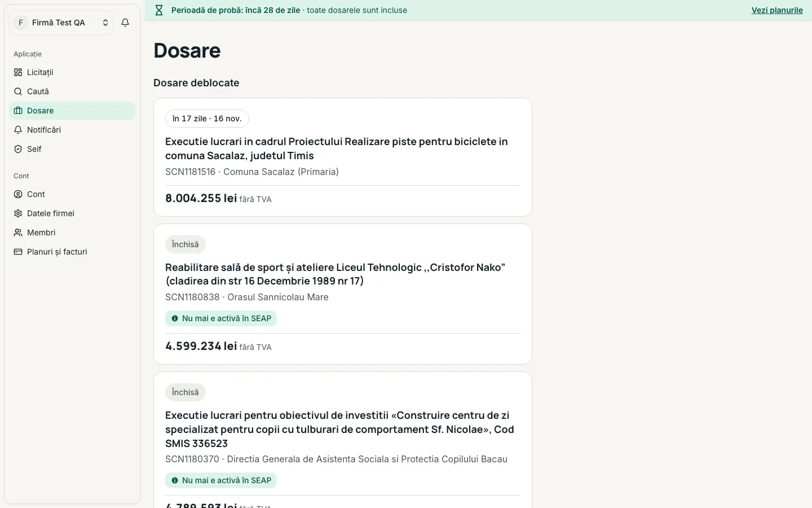The width and height of the screenshot is (812, 508).
Task: Go to Licitații page
Action: click(72, 72)
